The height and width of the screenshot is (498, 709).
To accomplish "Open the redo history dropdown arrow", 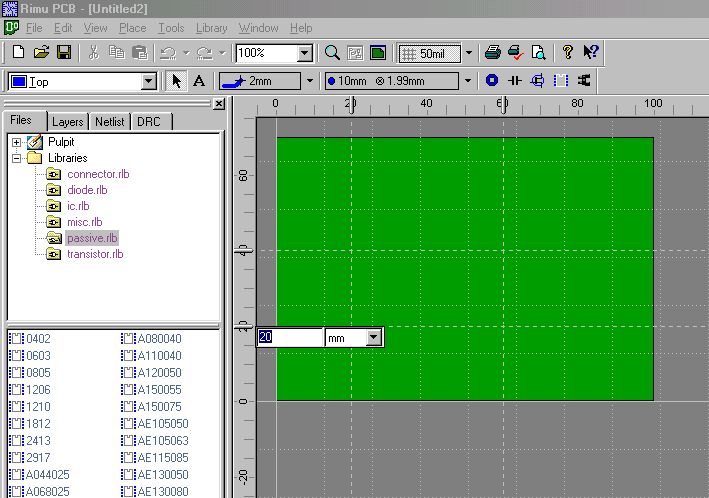I will 222,53.
